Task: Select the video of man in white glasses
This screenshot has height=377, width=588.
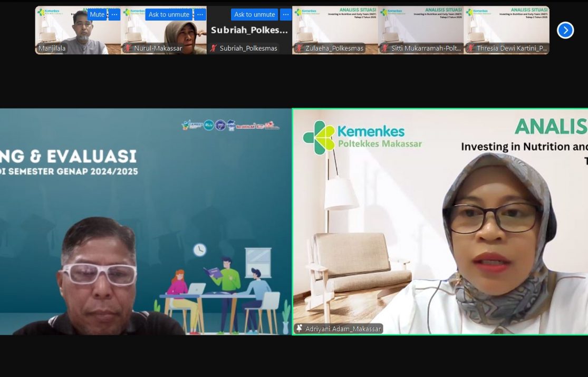Action: pos(146,221)
